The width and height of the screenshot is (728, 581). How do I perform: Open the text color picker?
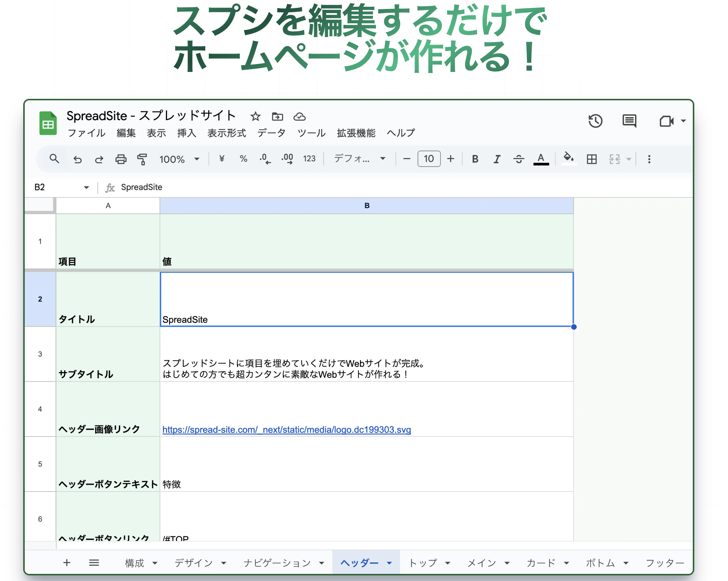click(541, 159)
